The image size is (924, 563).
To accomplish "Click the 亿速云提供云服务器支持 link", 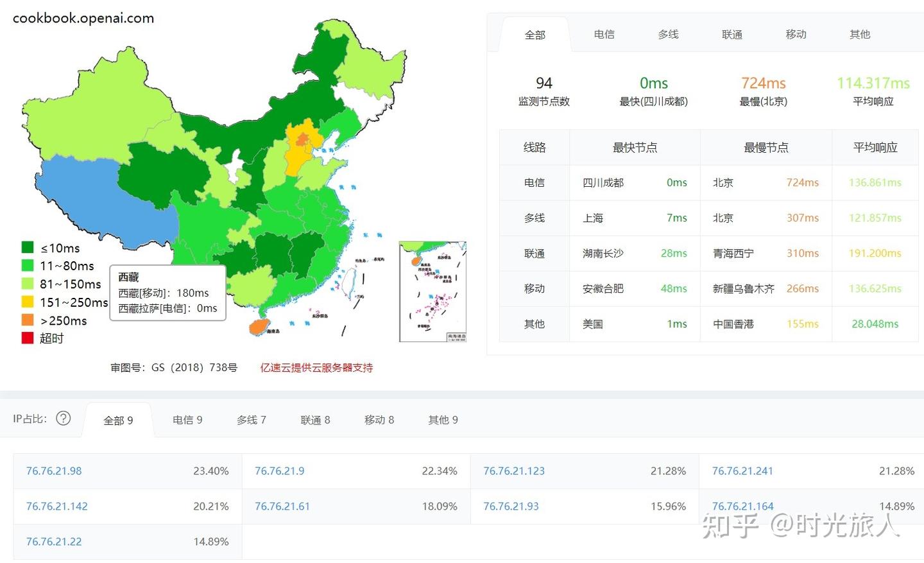I will pyautogui.click(x=315, y=367).
